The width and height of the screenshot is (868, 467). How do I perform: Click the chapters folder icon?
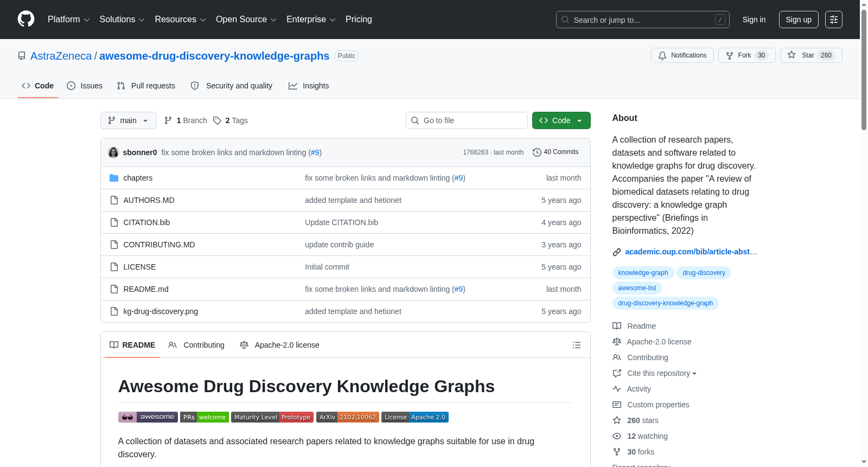point(114,178)
